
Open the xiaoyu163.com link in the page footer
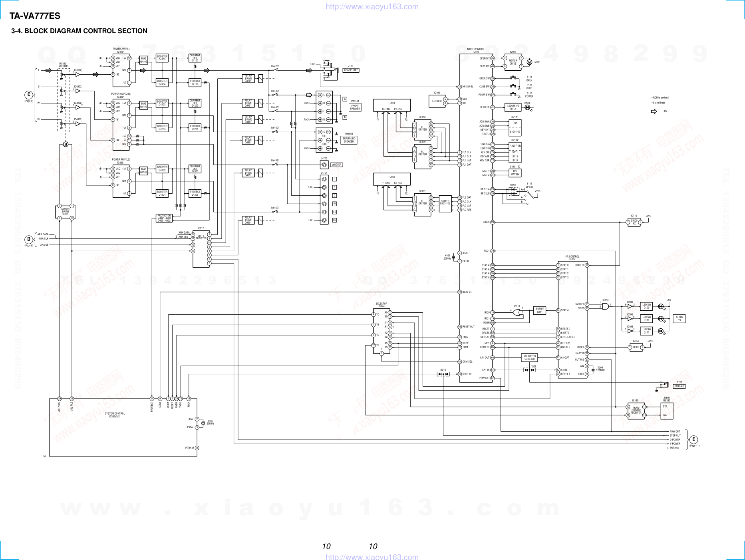coord(372,556)
